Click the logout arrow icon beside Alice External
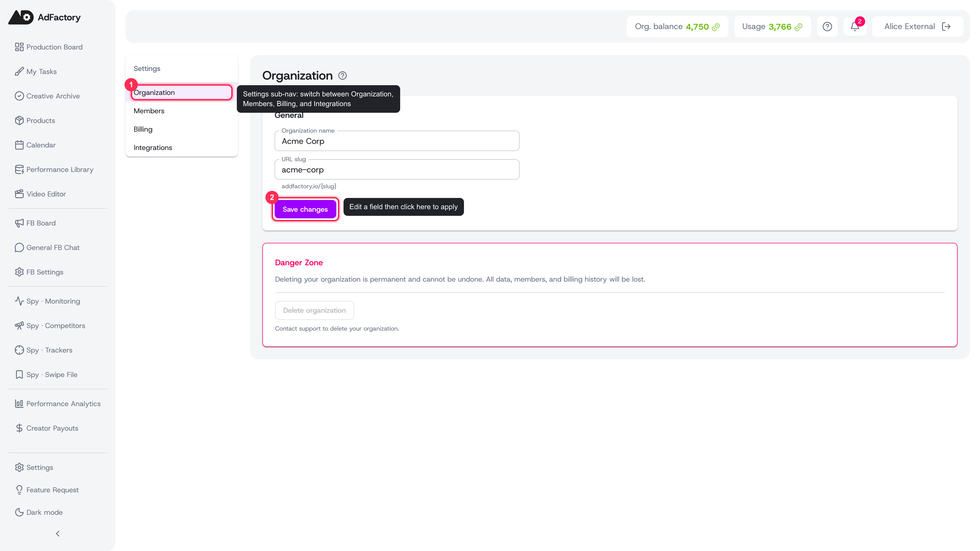The height and width of the screenshot is (551, 980). (946, 27)
